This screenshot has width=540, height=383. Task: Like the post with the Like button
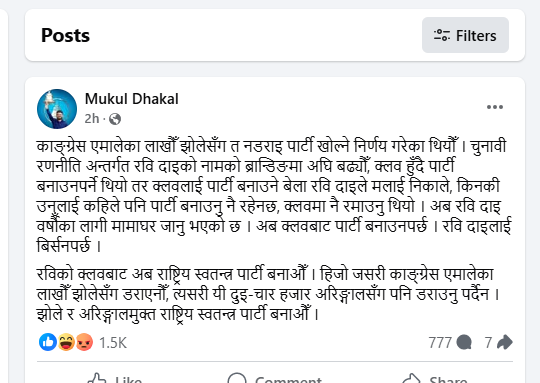114,378
